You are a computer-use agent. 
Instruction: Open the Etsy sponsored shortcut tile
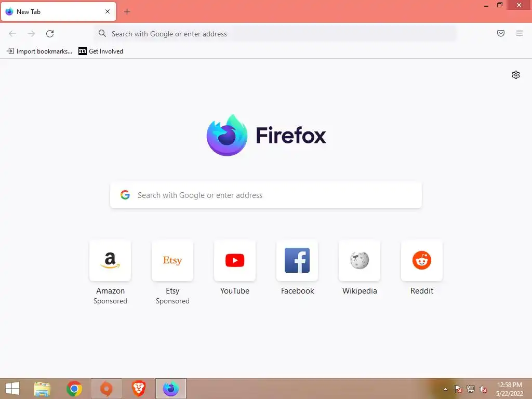[x=172, y=260]
